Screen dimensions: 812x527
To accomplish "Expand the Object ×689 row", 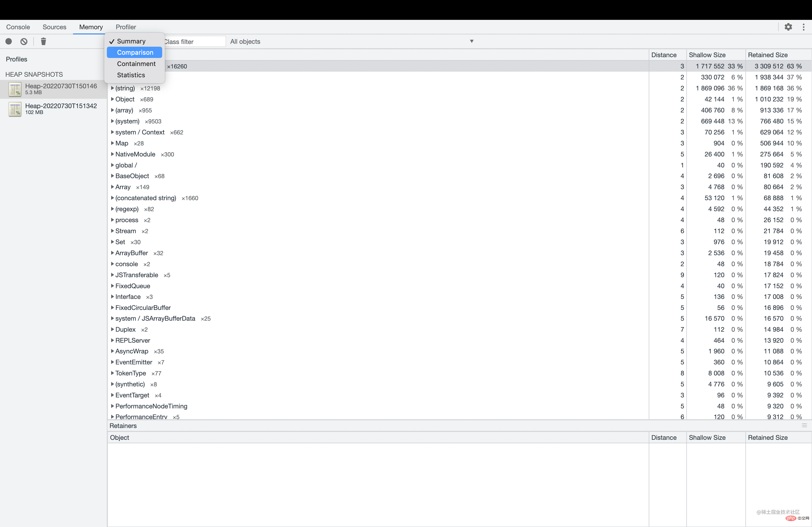I will (x=112, y=99).
